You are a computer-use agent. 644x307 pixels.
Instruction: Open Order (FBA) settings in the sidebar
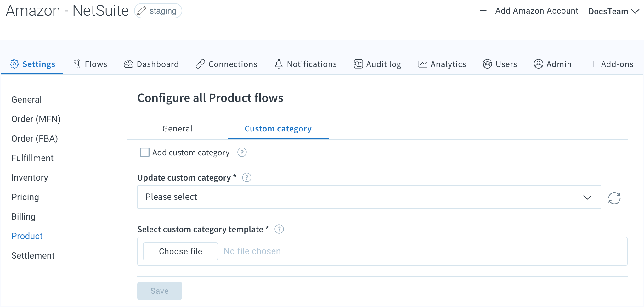[x=35, y=139]
